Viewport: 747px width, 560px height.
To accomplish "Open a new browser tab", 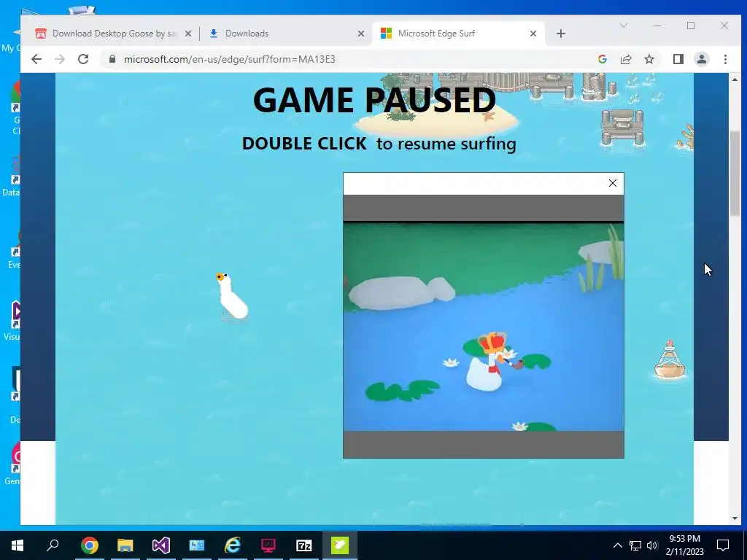I will tap(561, 34).
